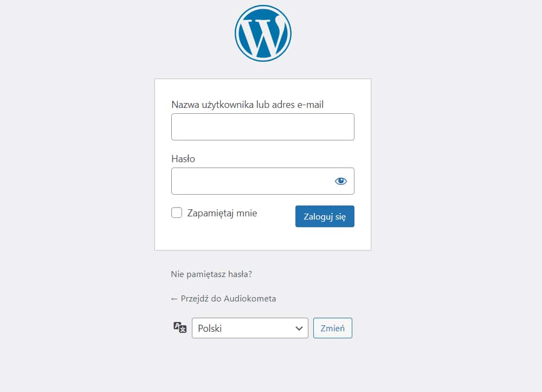The width and height of the screenshot is (542, 392).
Task: Enable the Zapamiętaj mnie checkbox
Action: (x=177, y=213)
